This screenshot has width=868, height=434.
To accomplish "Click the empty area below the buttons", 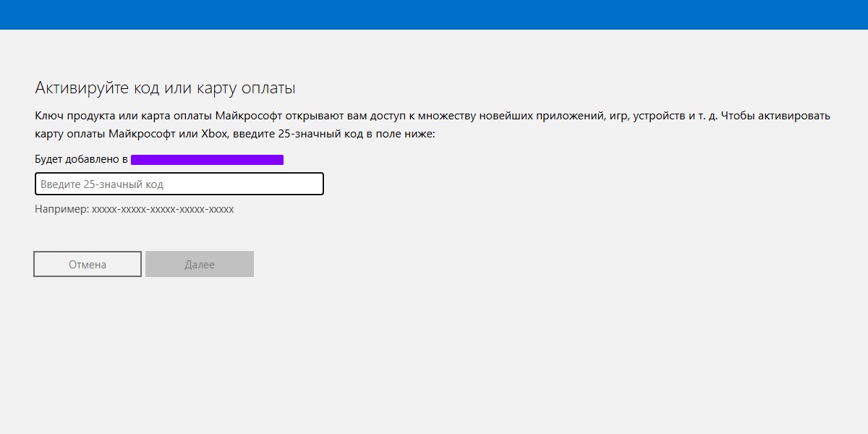I will [217, 340].
